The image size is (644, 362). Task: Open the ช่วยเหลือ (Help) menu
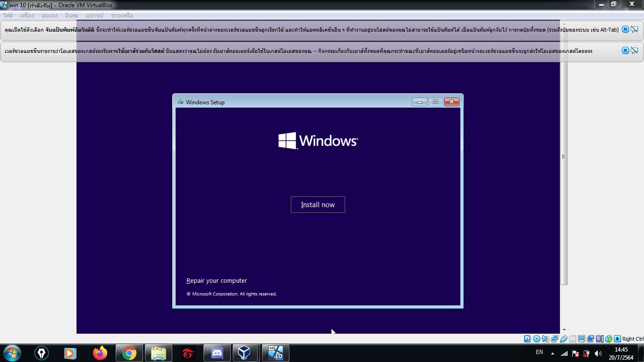tap(122, 16)
